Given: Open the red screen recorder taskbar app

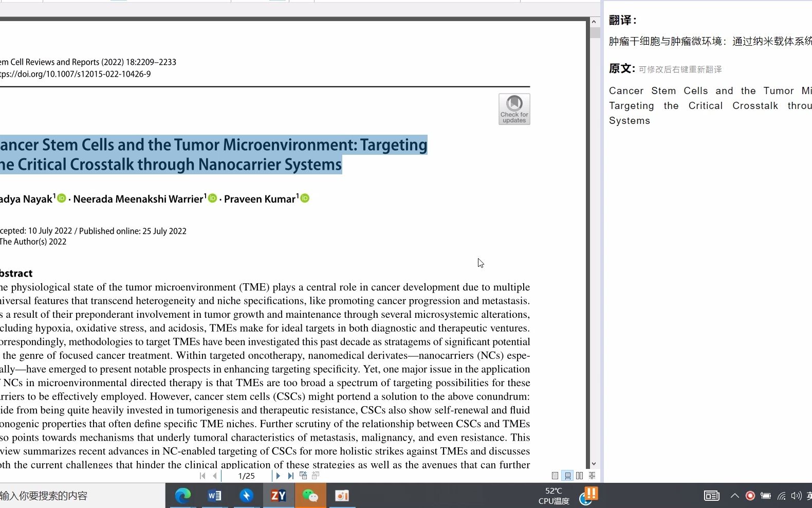Looking at the screenshot, I should pos(342,496).
